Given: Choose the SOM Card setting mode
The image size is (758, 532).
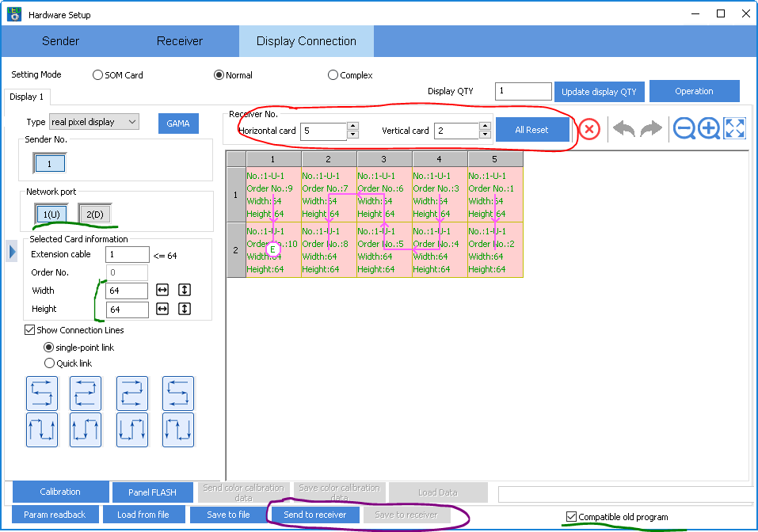Looking at the screenshot, I should [98, 75].
